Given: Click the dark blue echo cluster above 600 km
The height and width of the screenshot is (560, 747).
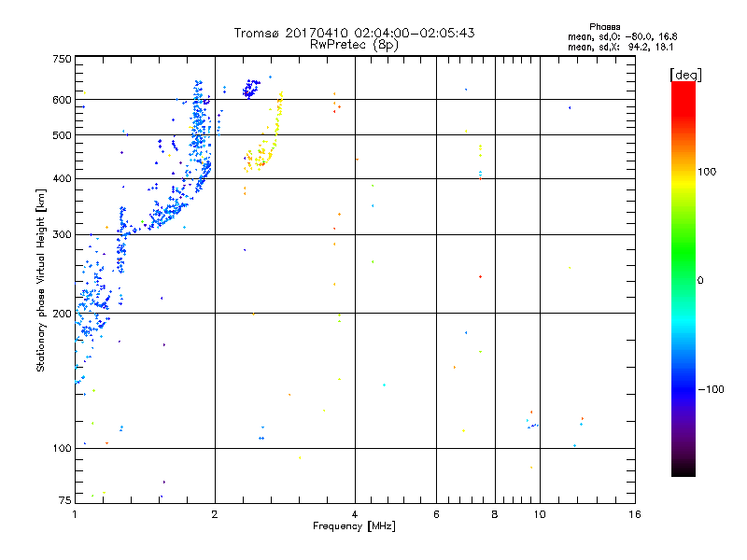Looking at the screenshot, I should 250,89.
